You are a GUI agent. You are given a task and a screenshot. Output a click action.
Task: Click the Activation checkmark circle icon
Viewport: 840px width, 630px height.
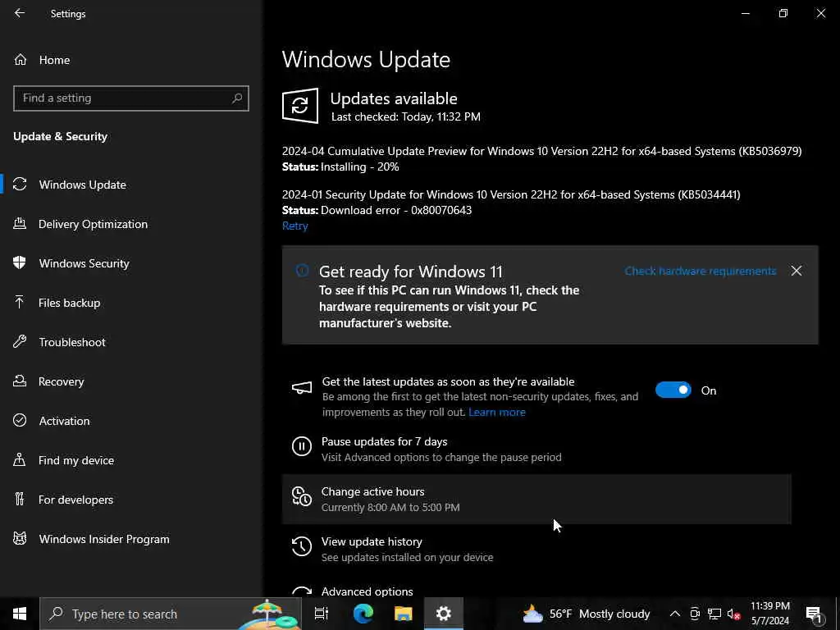tap(20, 420)
